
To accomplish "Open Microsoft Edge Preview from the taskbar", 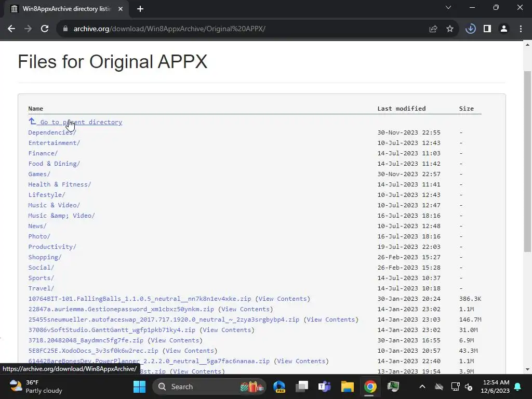I will (x=279, y=387).
